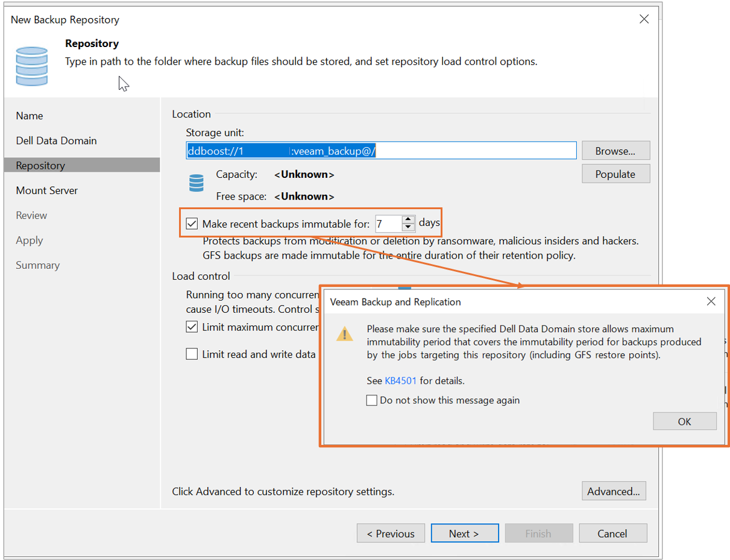Click the Finish button
The image size is (730, 560).
pyautogui.click(x=538, y=533)
